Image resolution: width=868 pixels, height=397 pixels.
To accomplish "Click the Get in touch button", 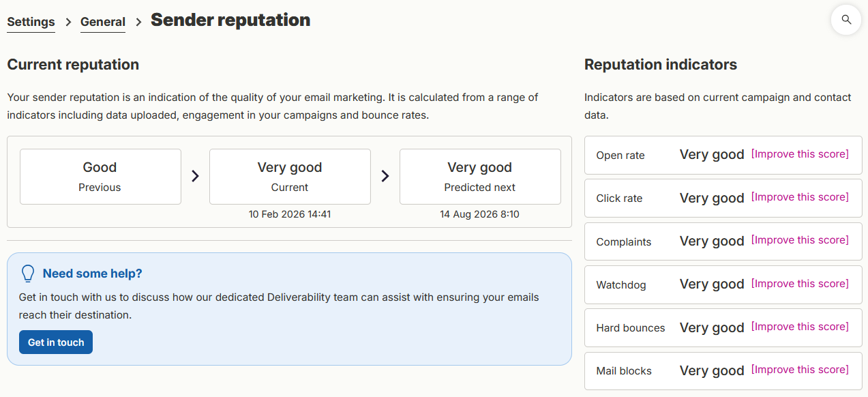I will click(x=56, y=342).
